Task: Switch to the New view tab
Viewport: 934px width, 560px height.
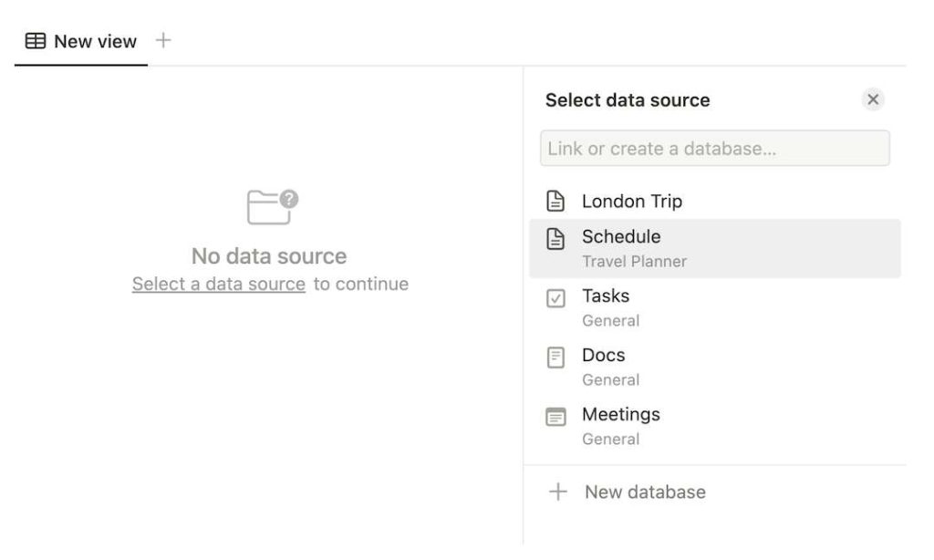Action: [x=95, y=40]
